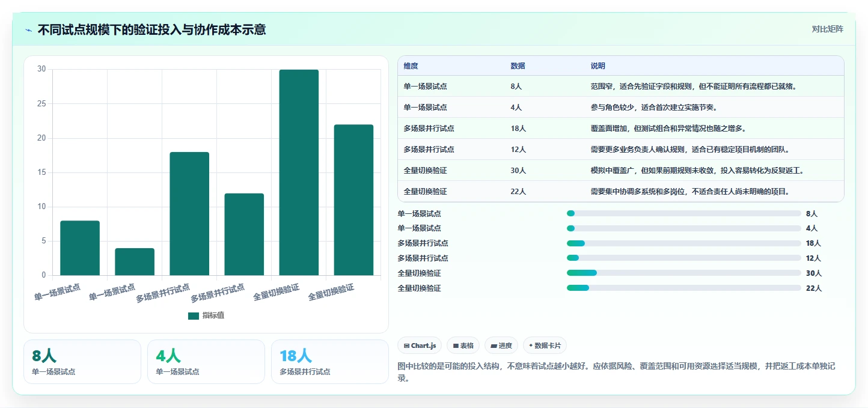Click the lightning icon beside the page title
The image size is (868, 408).
(x=28, y=30)
